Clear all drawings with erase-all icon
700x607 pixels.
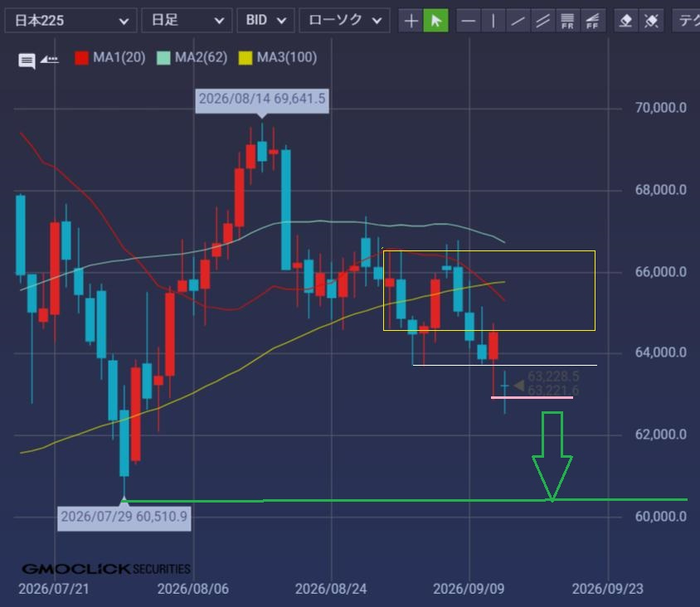[651, 21]
